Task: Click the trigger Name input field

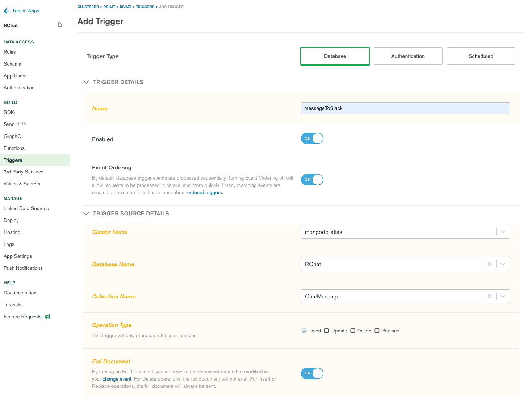Action: 405,108
